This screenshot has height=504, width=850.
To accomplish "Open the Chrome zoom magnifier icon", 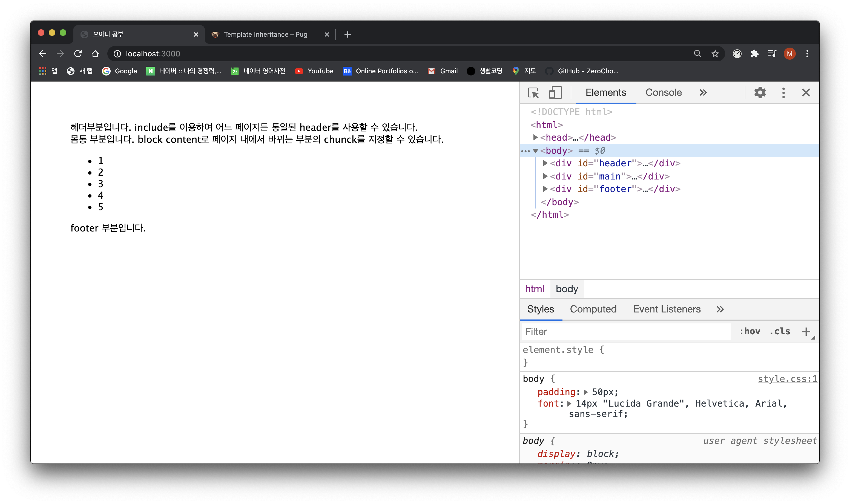I will (697, 54).
